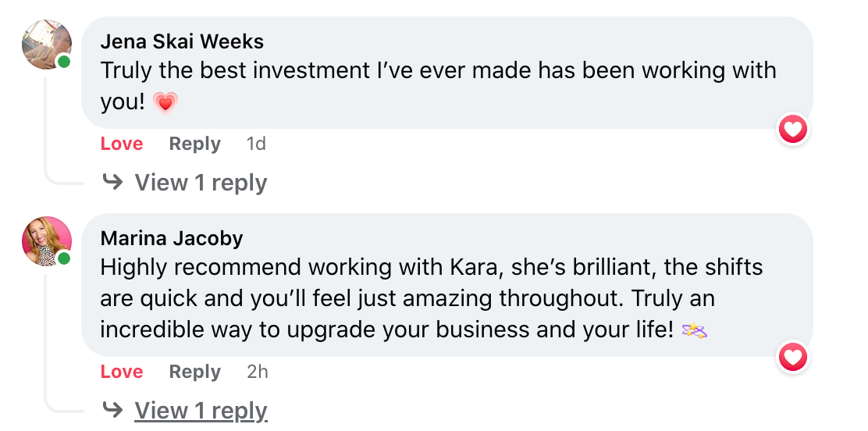Click Marina Jacoby's profile picture
The image size is (868, 431).
(x=46, y=240)
